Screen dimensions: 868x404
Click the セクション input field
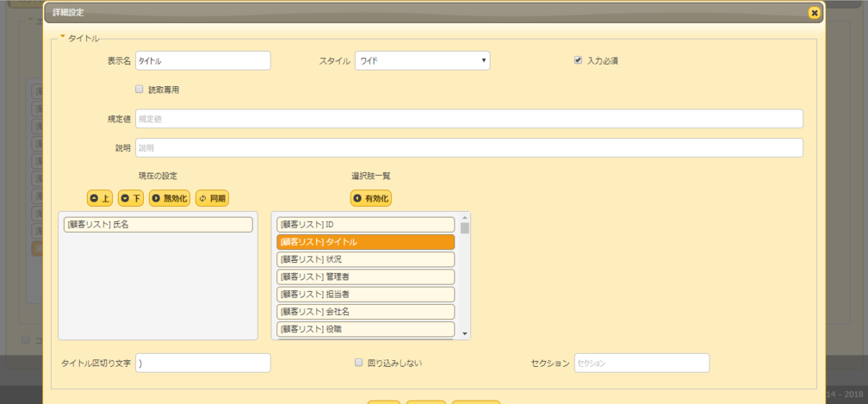pos(642,363)
